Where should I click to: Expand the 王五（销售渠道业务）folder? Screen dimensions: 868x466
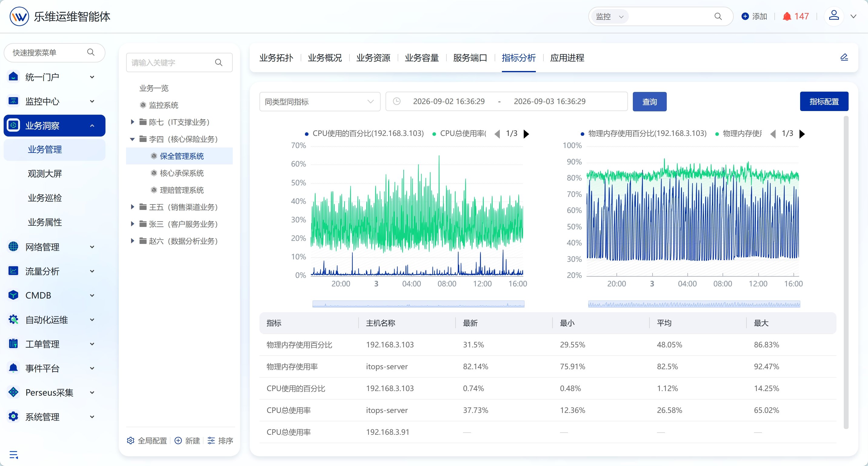tap(132, 207)
